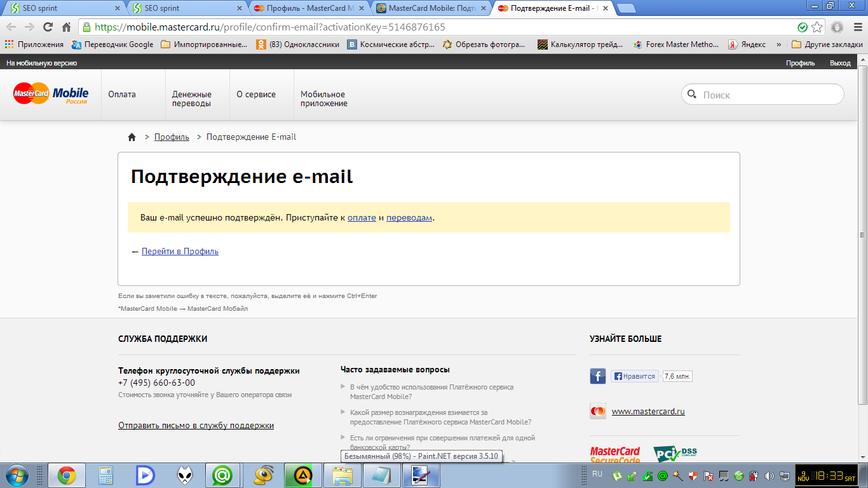868x488 pixels.
Task: Click the browser address bar URL
Action: click(270, 27)
